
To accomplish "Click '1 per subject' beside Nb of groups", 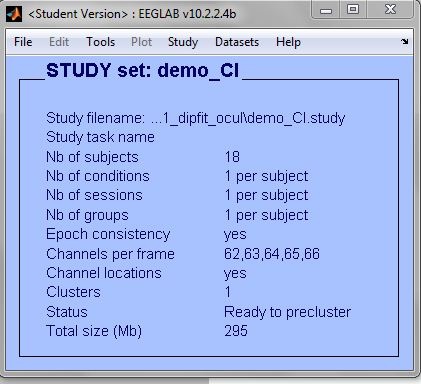I will [x=266, y=215].
